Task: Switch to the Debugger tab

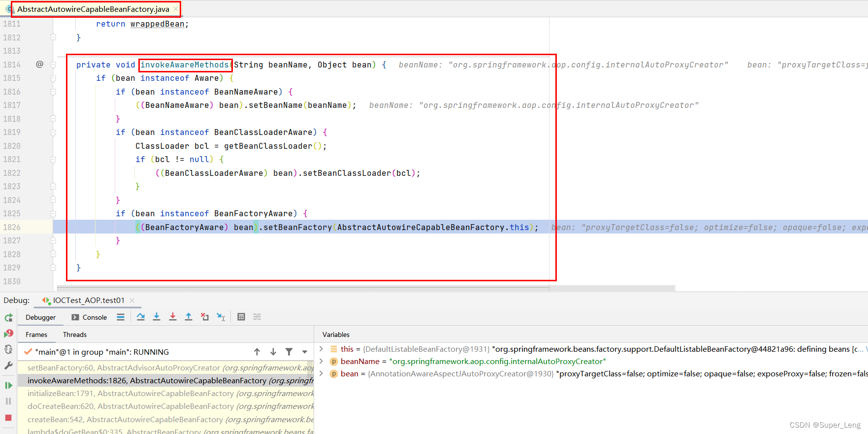Action: point(41,317)
